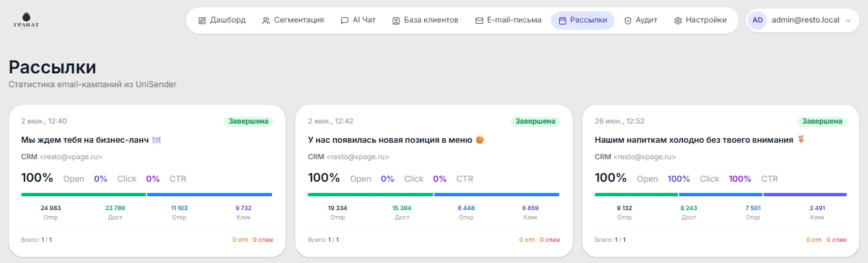This screenshot has height=263, width=868.
Task: Click the clicks count "9 732"
Action: (x=244, y=208)
